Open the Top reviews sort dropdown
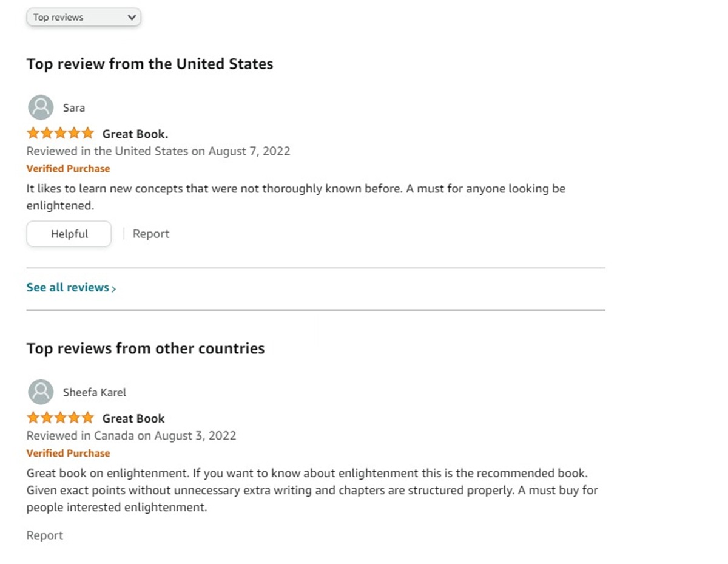The height and width of the screenshot is (564, 728). pyautogui.click(x=83, y=18)
